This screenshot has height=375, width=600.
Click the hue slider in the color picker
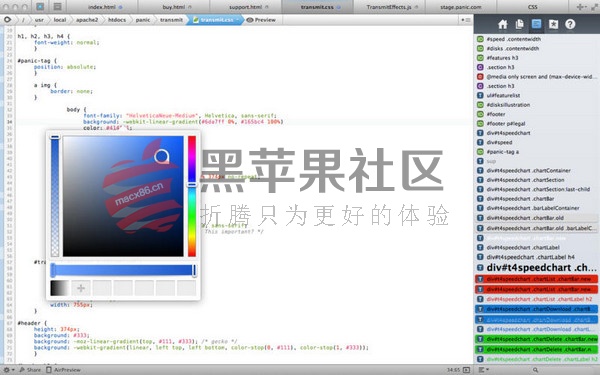tap(192, 196)
